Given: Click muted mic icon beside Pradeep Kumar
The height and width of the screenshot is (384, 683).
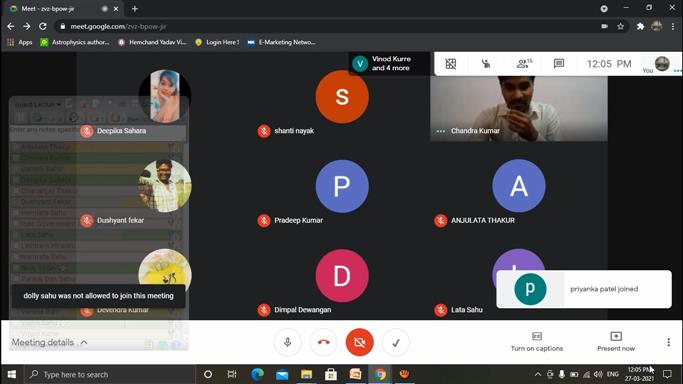Looking at the screenshot, I should pos(264,220).
